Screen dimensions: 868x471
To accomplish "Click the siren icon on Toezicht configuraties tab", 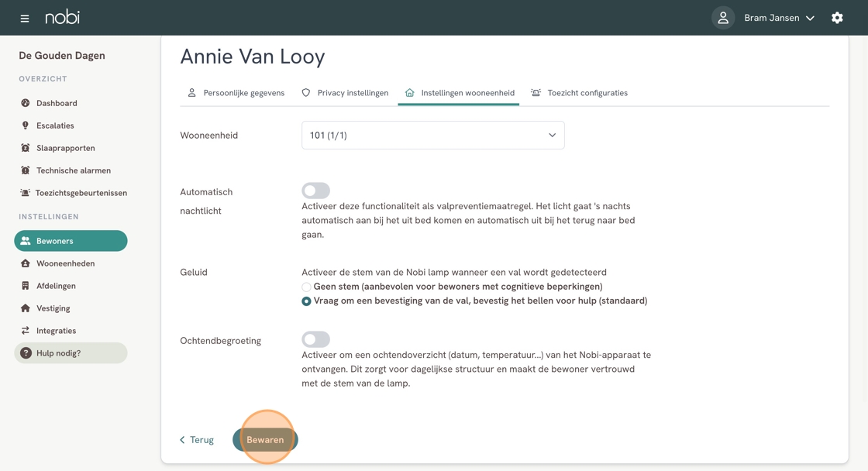I will pos(536,92).
